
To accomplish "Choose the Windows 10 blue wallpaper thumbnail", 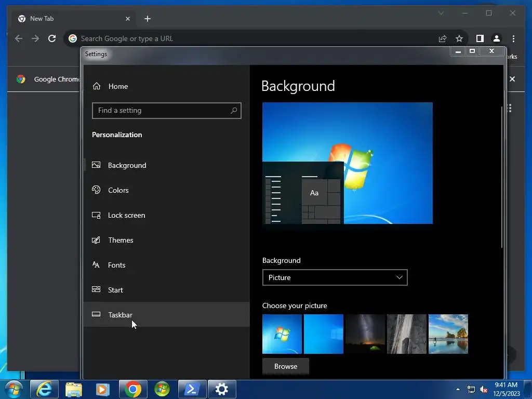I will 324,334.
